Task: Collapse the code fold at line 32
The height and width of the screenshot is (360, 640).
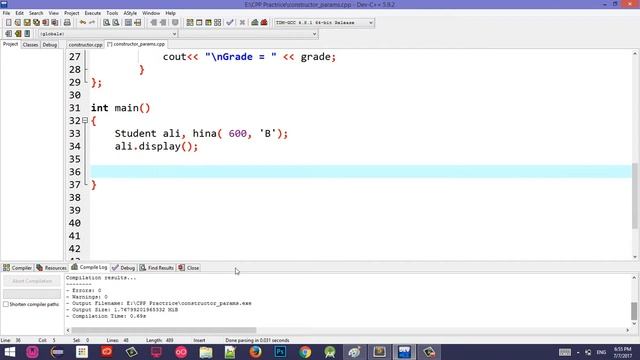Action: 85,120
